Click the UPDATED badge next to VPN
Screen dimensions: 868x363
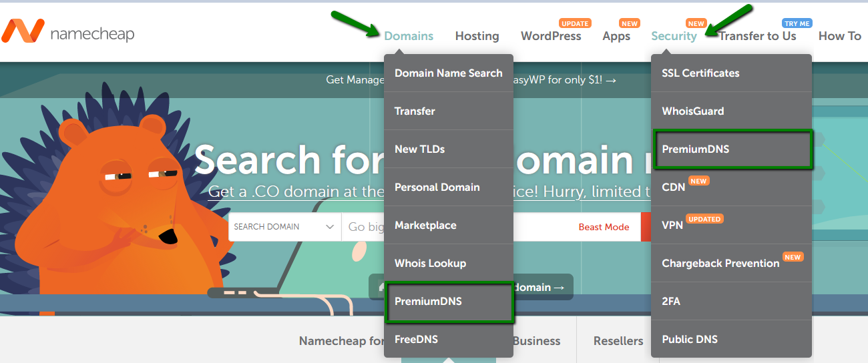[704, 219]
